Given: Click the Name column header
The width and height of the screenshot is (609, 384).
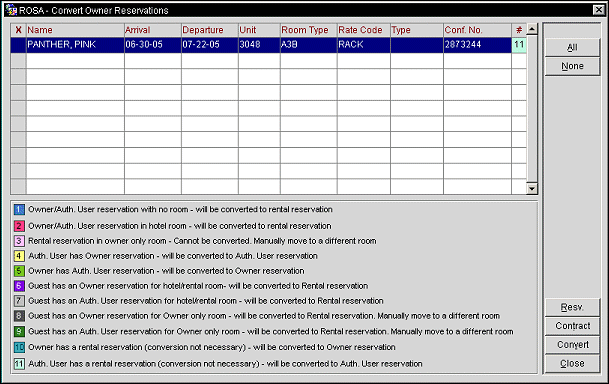Looking at the screenshot, I should pos(75,30).
